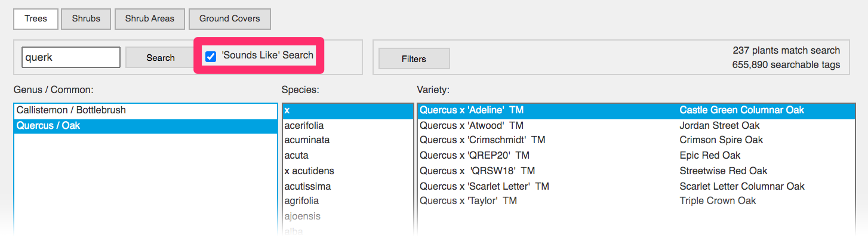The image size is (868, 241).
Task: Select Callistemon / Bottlebrush genus
Action: 71,110
